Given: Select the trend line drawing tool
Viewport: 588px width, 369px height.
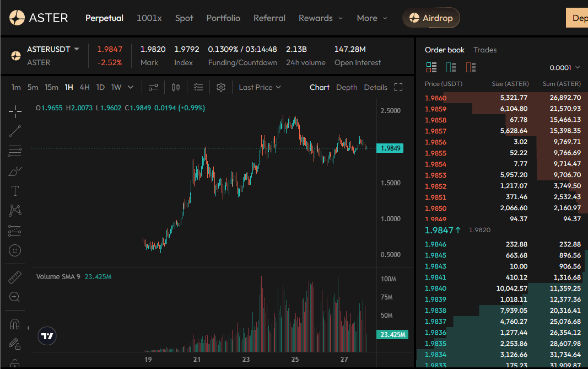Looking at the screenshot, I should tap(15, 131).
